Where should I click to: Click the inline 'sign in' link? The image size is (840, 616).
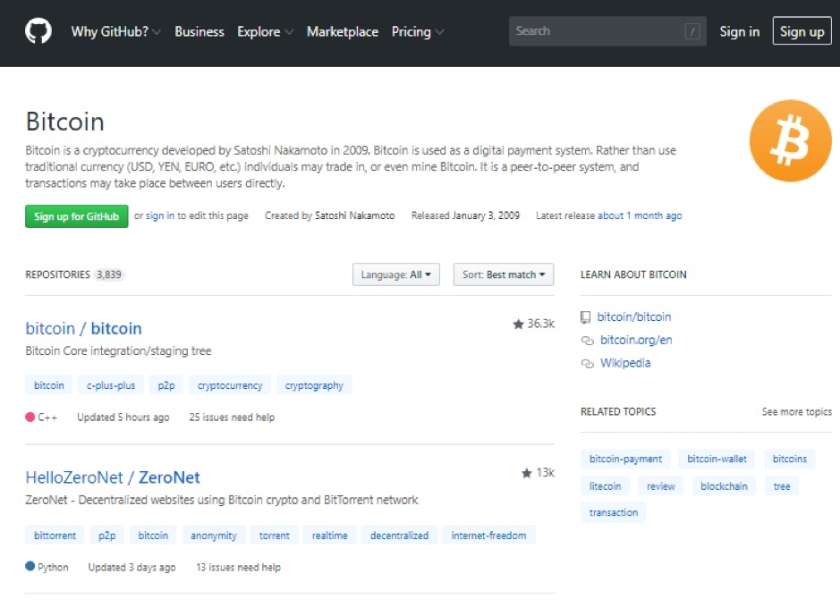coord(159,215)
